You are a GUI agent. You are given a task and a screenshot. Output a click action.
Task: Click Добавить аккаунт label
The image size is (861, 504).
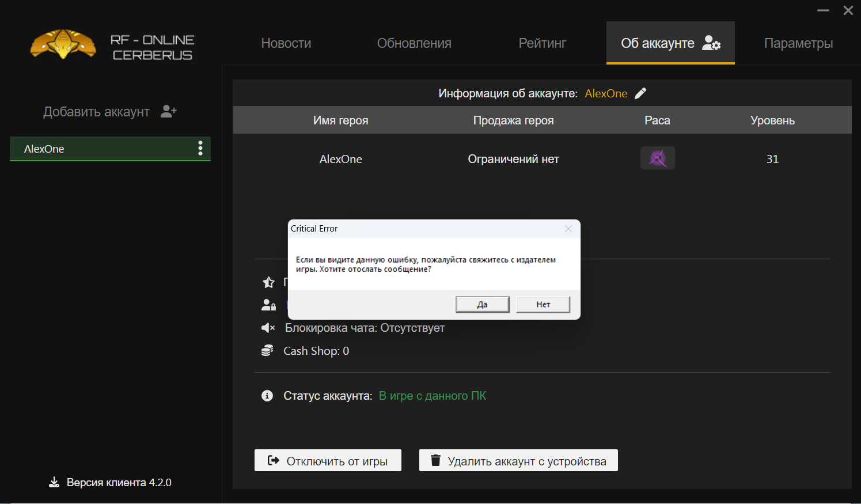coord(97,112)
